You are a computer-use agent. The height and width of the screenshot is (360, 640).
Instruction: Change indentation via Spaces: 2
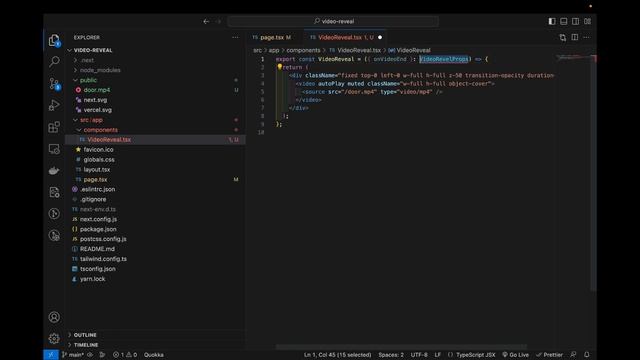click(391, 355)
